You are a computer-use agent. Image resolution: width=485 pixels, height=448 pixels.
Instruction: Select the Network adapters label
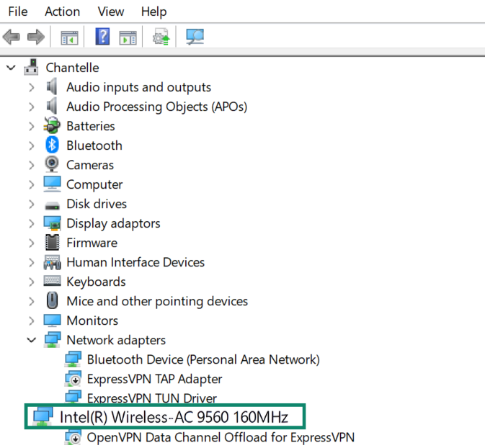tap(116, 341)
